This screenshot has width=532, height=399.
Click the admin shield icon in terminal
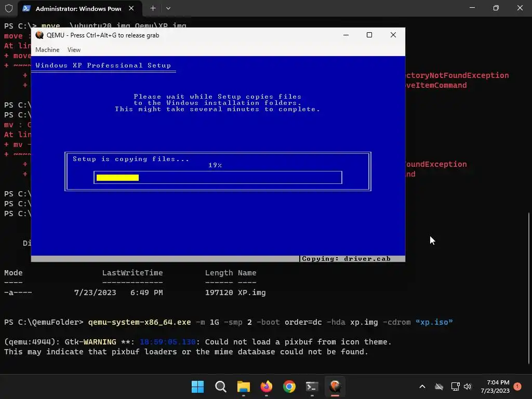click(9, 8)
